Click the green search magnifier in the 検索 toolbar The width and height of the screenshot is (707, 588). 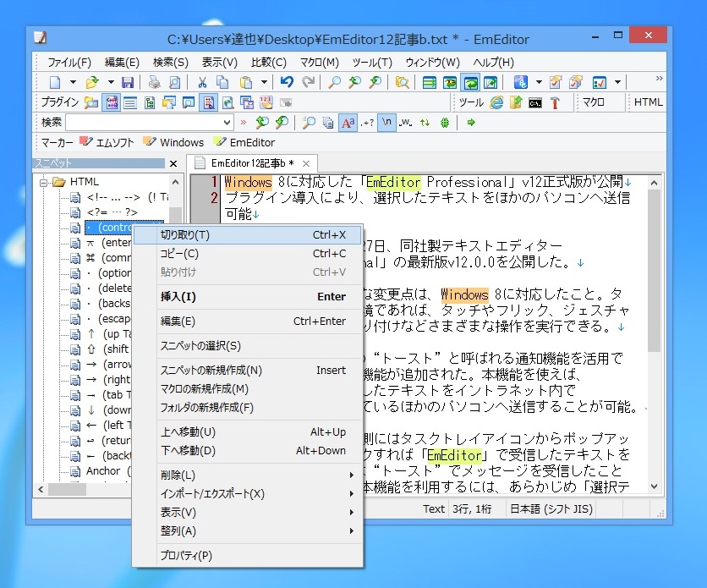261,122
